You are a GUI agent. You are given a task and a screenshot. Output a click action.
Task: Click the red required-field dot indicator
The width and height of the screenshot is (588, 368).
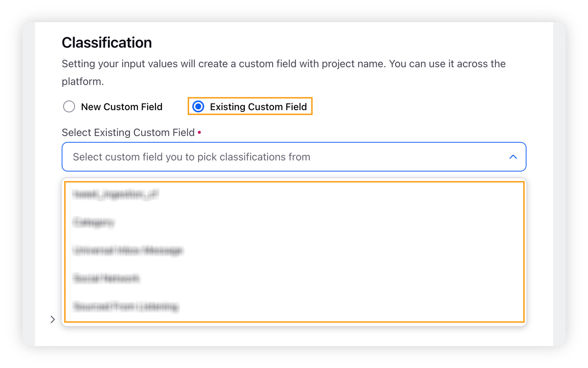tap(199, 132)
